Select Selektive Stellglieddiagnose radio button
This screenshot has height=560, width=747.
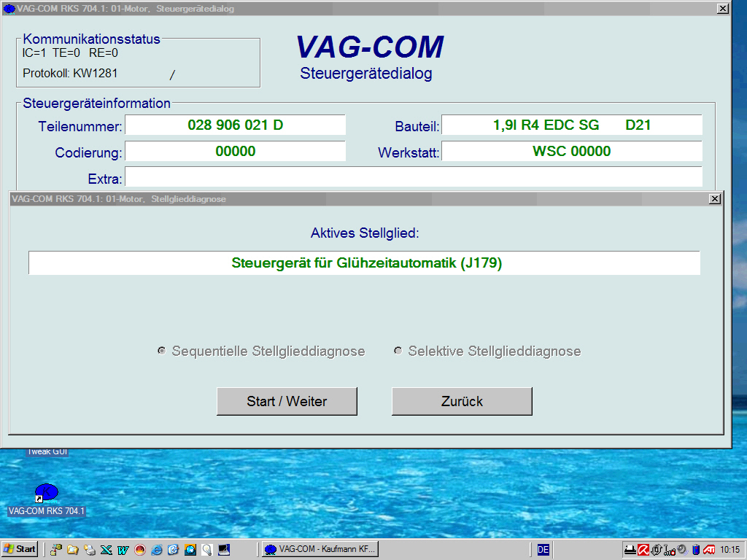click(398, 351)
